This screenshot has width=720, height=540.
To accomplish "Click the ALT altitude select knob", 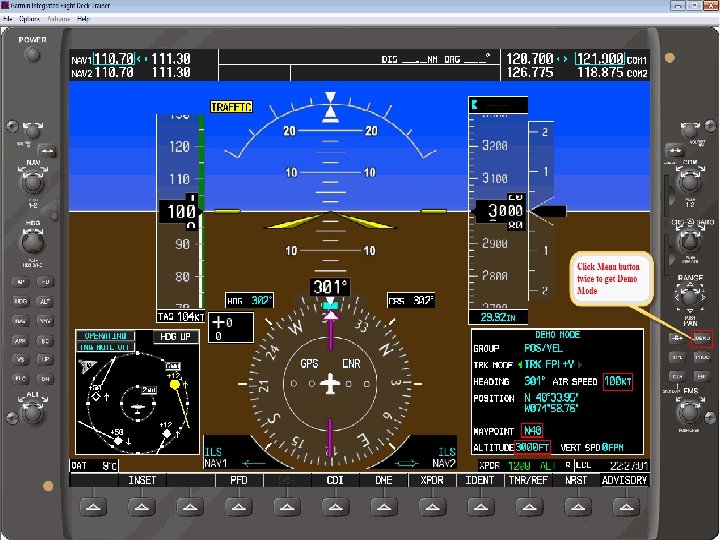I will (x=32, y=412).
